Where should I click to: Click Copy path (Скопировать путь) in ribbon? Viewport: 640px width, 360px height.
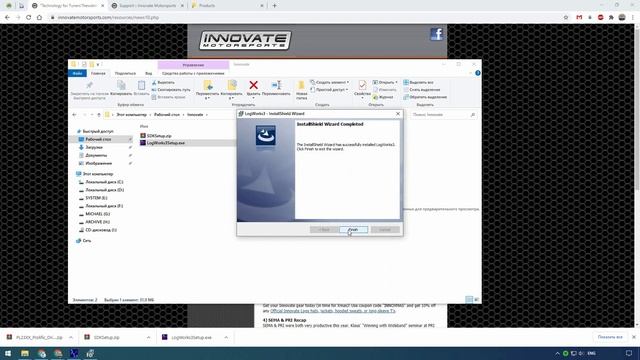171,90
